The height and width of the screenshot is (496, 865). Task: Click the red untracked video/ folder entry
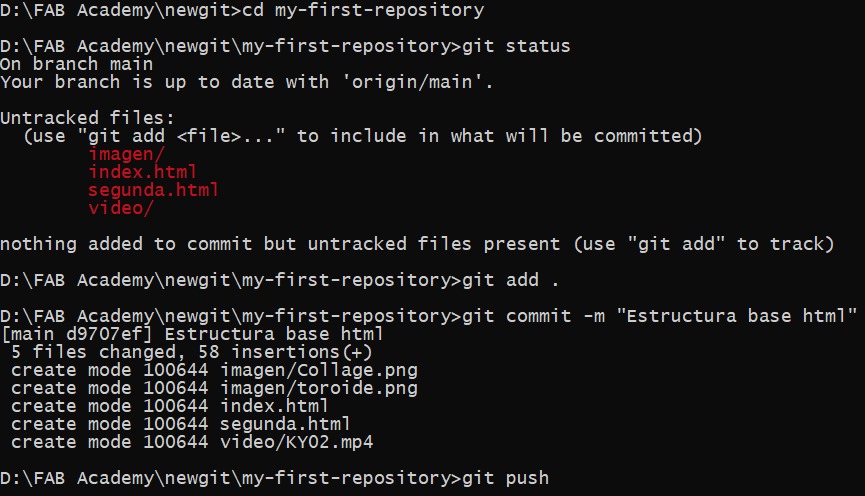pos(120,208)
